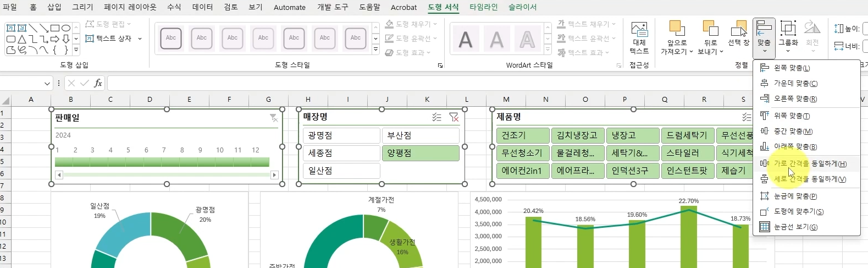This screenshot has width=868, height=268.
Task: Click the fx insert function icon
Action: (98, 83)
